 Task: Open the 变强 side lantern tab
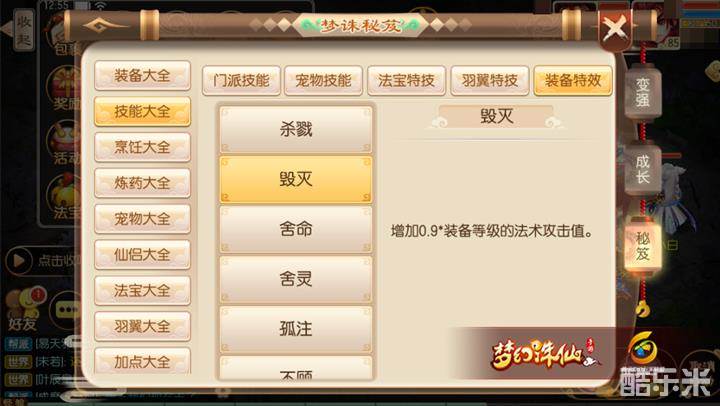pos(642,92)
